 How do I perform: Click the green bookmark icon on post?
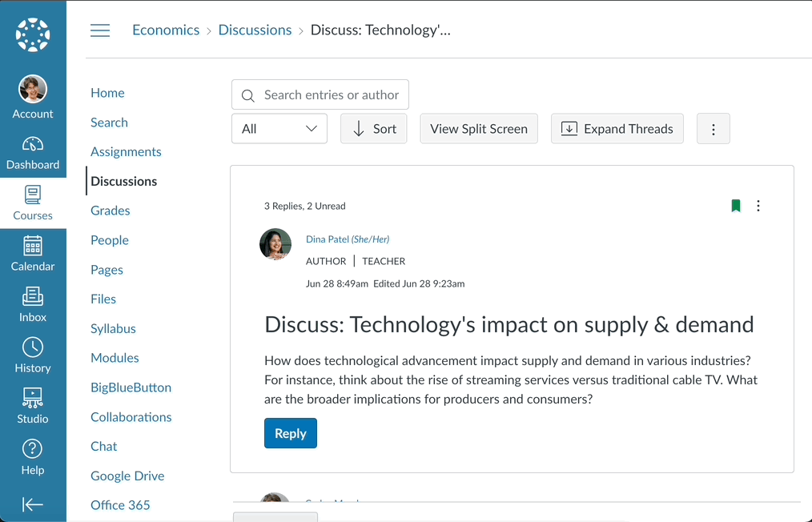(736, 206)
